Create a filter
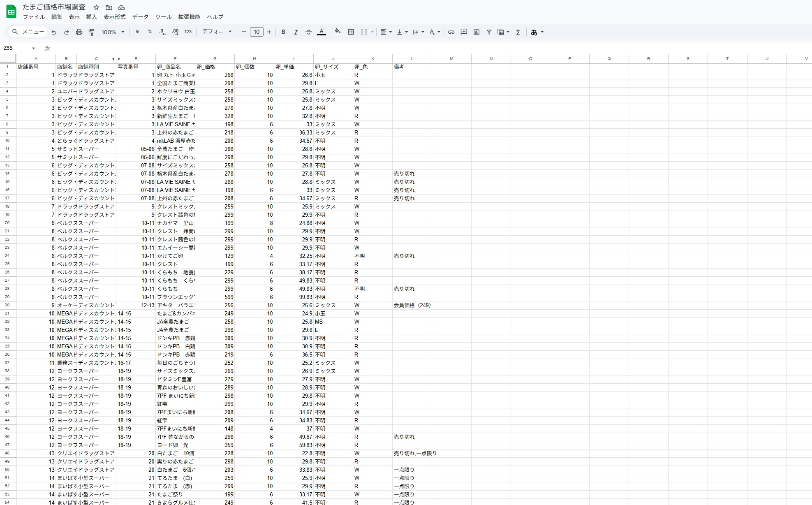This screenshot has width=812, height=505. pyautogui.click(x=489, y=32)
